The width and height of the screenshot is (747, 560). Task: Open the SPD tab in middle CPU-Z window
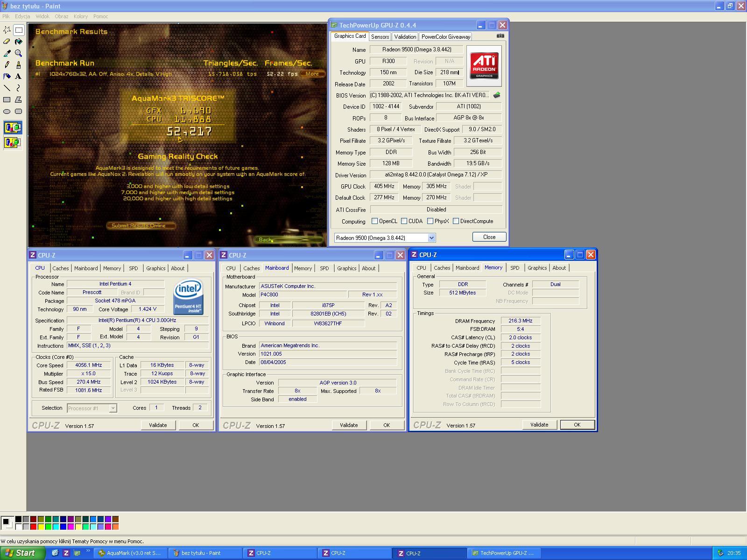point(324,268)
